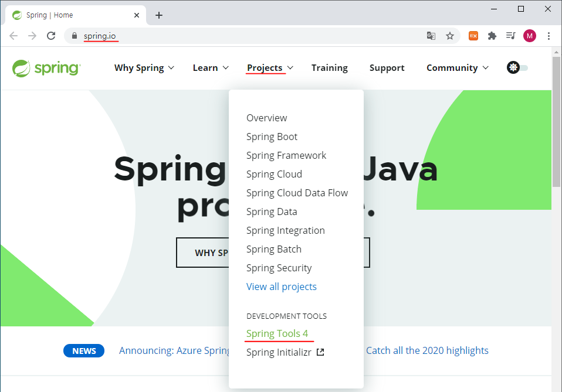Click the Spring logo in the header

[x=46, y=68]
